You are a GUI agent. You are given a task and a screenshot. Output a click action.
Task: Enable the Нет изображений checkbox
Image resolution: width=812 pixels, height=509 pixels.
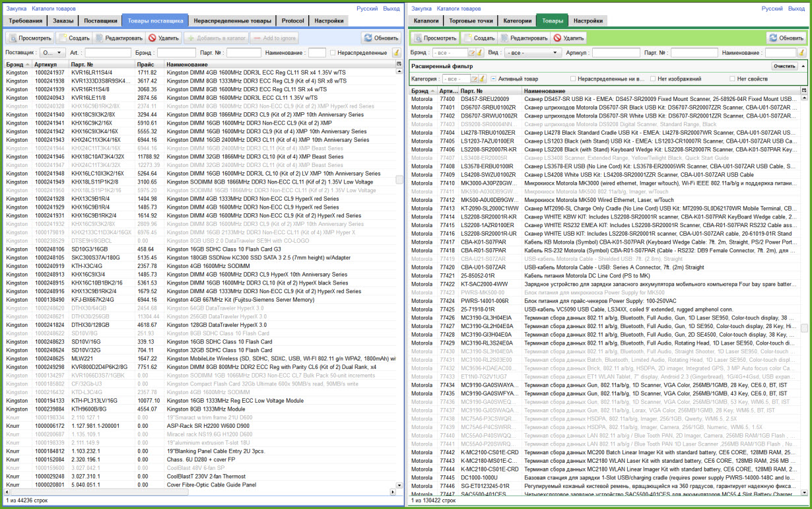coord(652,79)
